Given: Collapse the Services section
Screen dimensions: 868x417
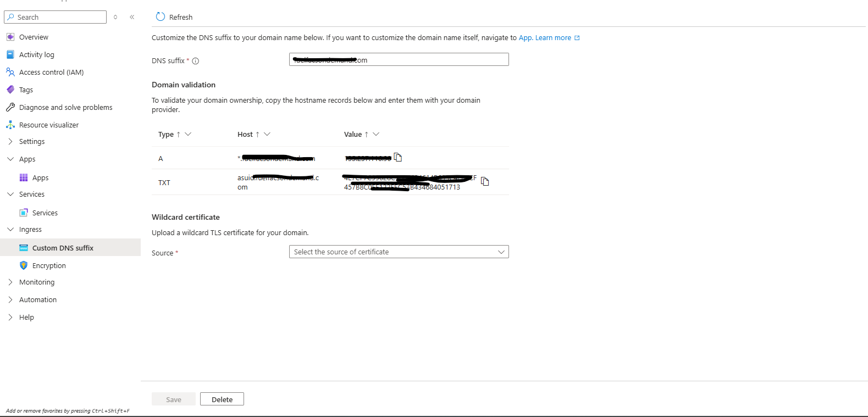Looking at the screenshot, I should [x=10, y=194].
